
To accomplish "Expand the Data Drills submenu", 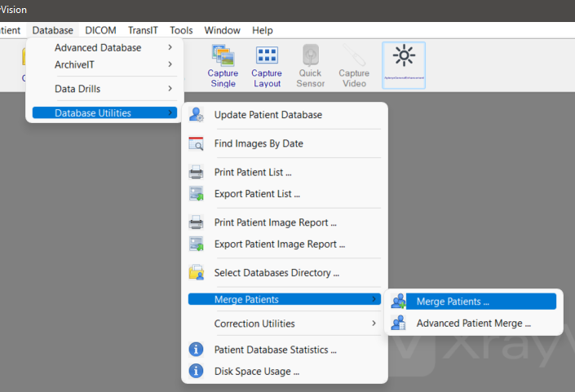I will (105, 89).
